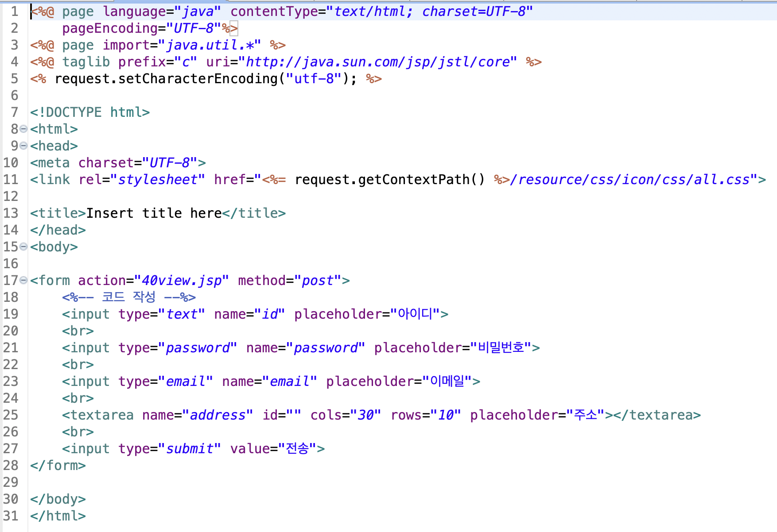
Task: Click '<!DOCTYPE html>' declaration
Action: click(x=90, y=112)
